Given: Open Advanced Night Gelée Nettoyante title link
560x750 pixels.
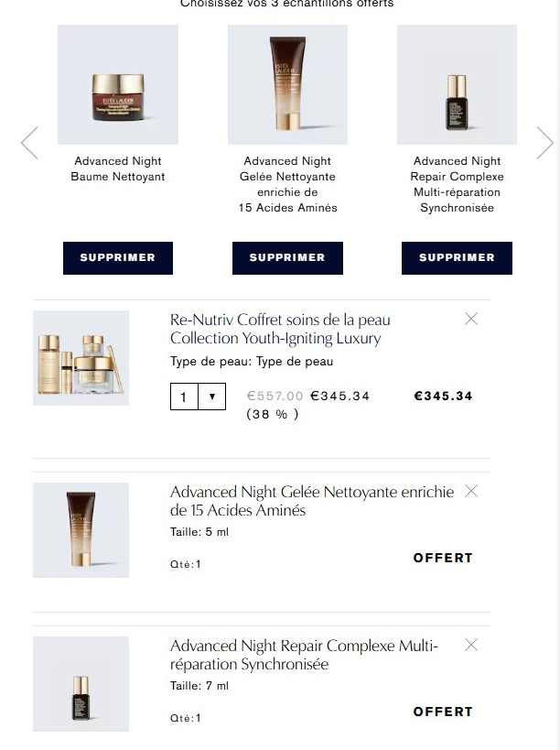Looking at the screenshot, I should (x=312, y=501).
